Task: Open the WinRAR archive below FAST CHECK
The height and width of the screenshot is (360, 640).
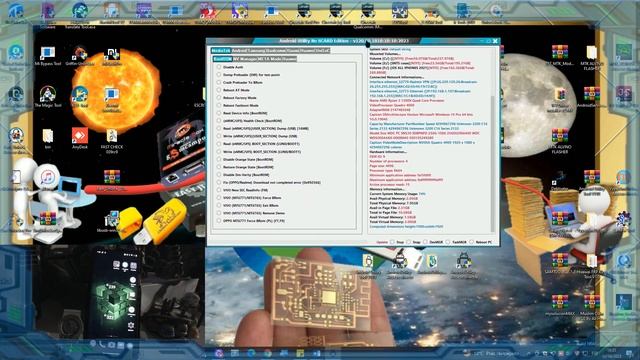Action: [111, 180]
